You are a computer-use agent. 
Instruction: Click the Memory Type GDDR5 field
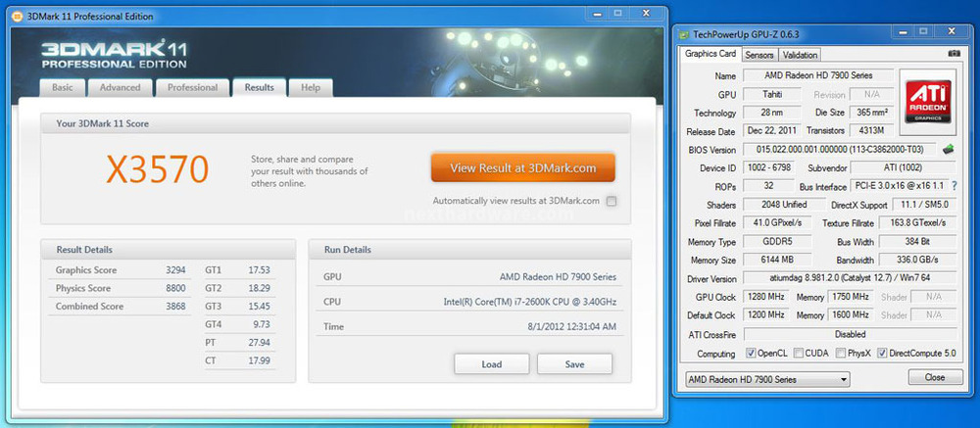click(x=777, y=242)
